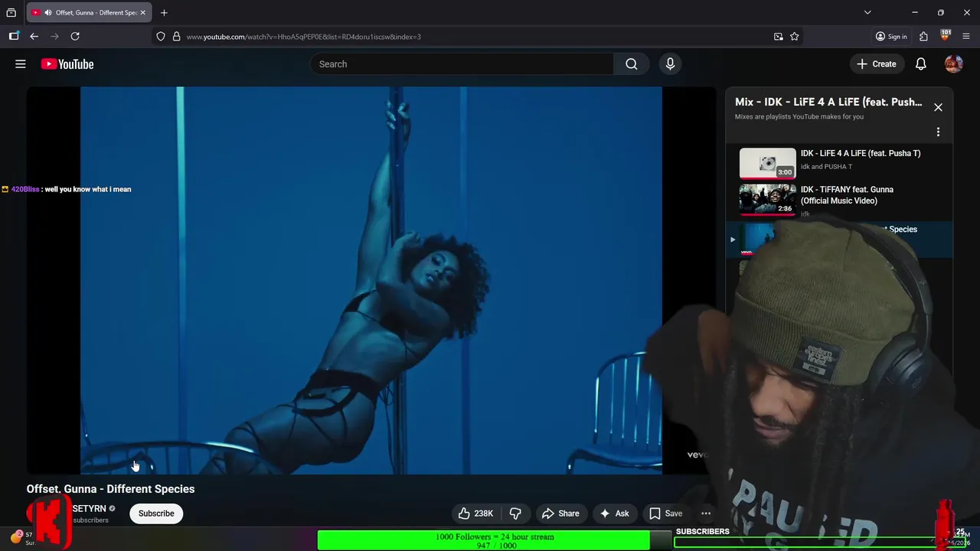Play IDK - TiFFANY feat. Gunna thumbnail
This screenshot has width=980, height=551.
[767, 199]
